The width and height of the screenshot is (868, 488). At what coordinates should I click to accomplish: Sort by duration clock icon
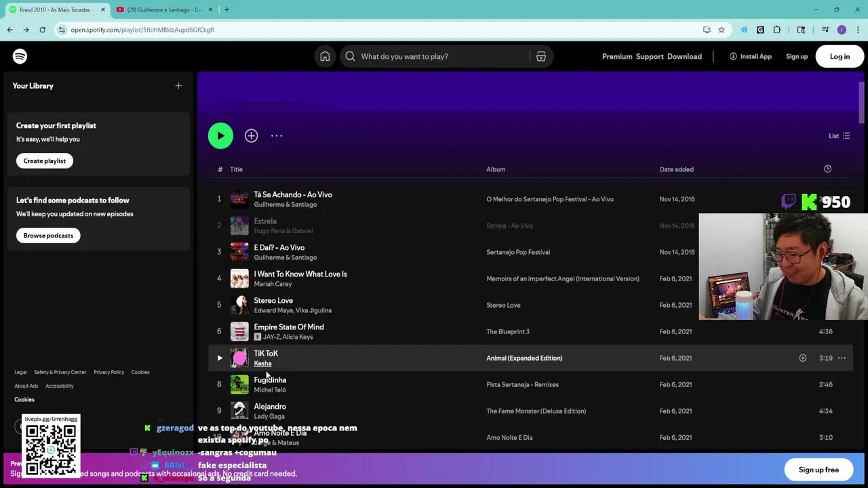[827, 169]
